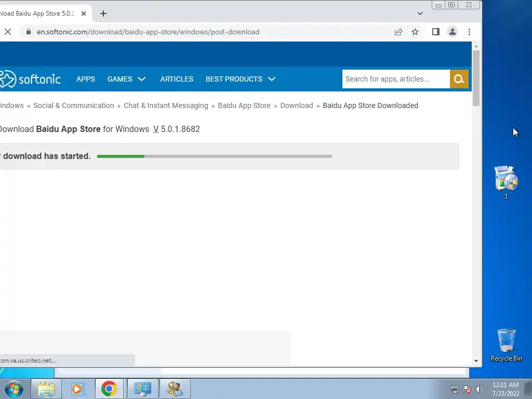Open Windows Explorer from the taskbar
Image resolution: width=532 pixels, height=399 pixels.
coord(46,389)
